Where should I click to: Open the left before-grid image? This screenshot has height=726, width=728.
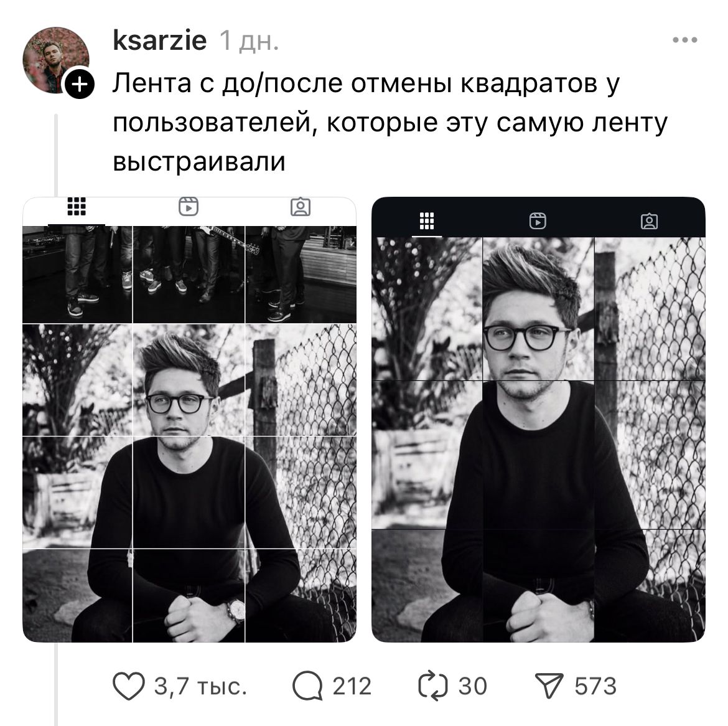pyautogui.click(x=189, y=420)
